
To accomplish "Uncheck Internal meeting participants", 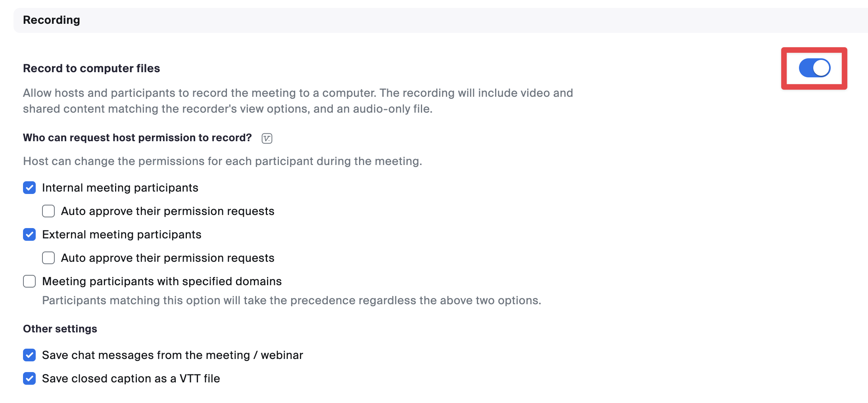I will (29, 188).
